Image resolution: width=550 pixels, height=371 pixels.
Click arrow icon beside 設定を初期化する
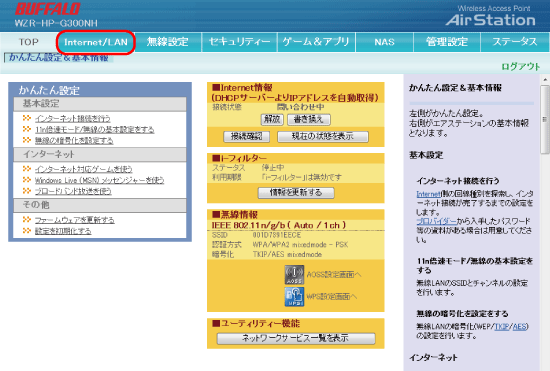coord(27,231)
